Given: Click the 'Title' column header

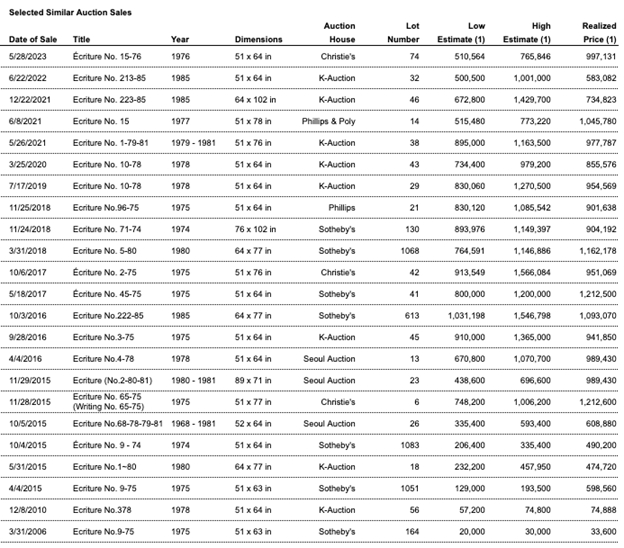Looking at the screenshot, I should [x=83, y=40].
